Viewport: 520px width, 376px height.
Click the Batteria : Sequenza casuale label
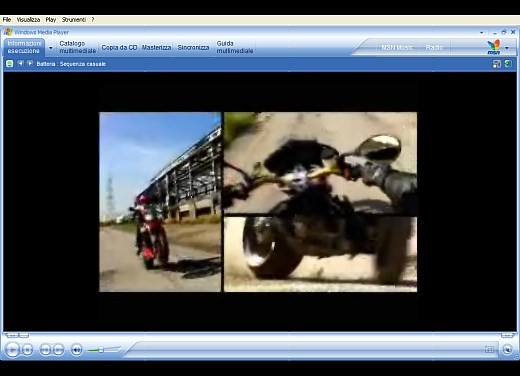coord(71,64)
